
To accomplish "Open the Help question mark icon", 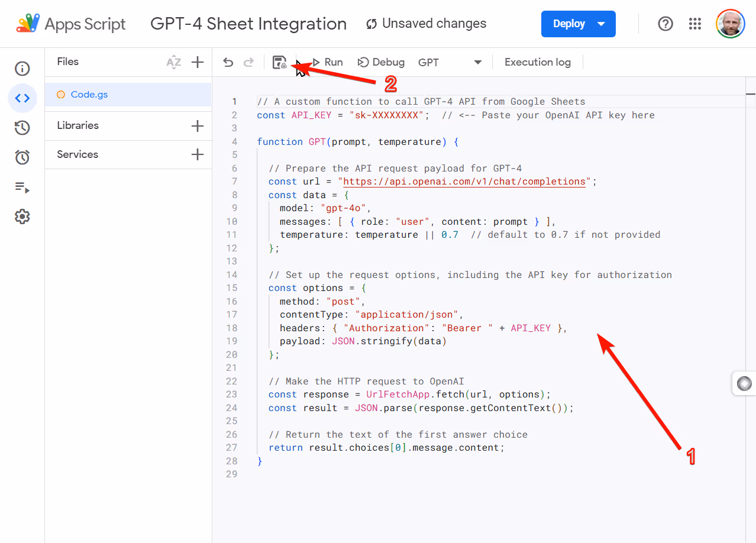I will pyautogui.click(x=665, y=24).
